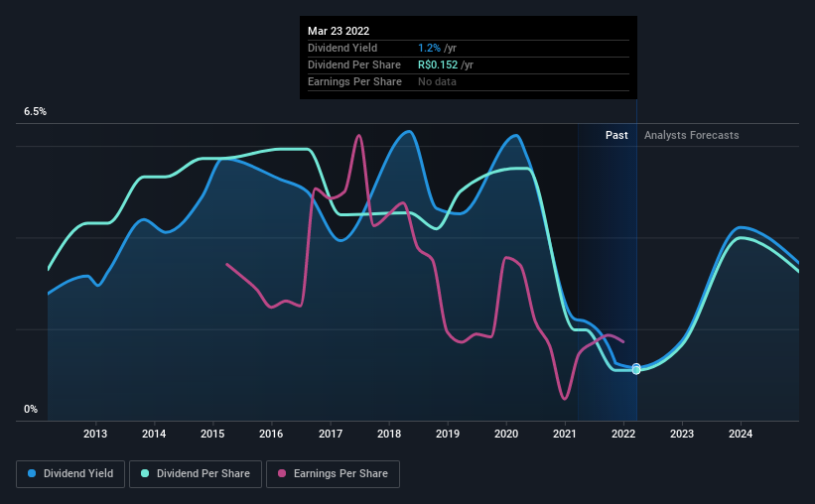Toggle the Dividend Per Share legend button
This screenshot has width=815, height=504.
196,474
